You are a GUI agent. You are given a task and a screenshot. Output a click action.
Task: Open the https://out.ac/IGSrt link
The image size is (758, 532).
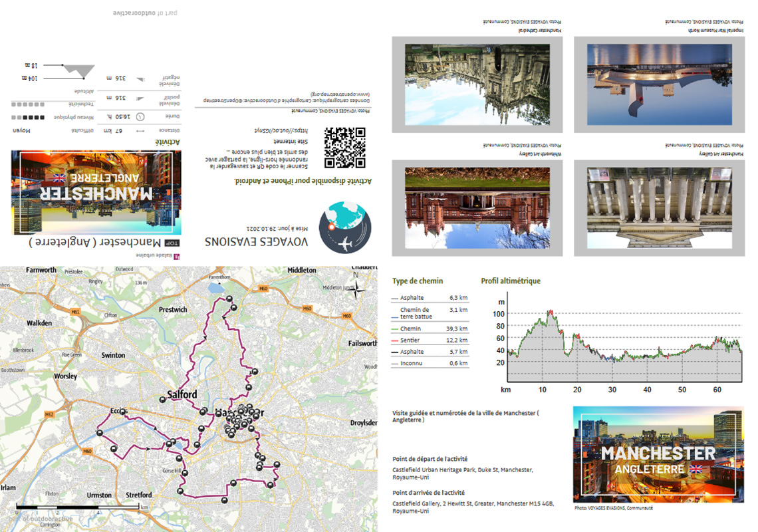coord(281,130)
